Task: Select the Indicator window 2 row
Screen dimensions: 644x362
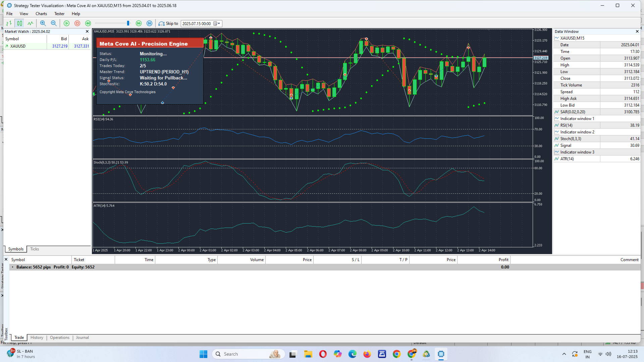Action: coord(597,132)
